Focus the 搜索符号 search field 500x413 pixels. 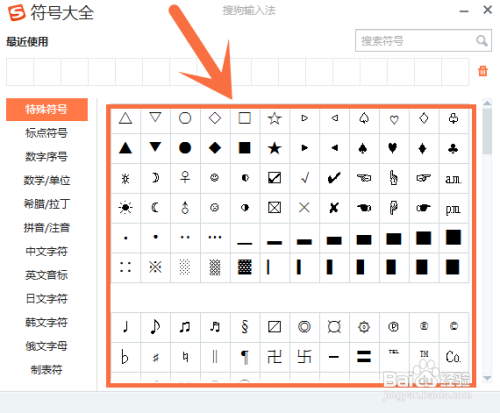pyautogui.click(x=423, y=41)
